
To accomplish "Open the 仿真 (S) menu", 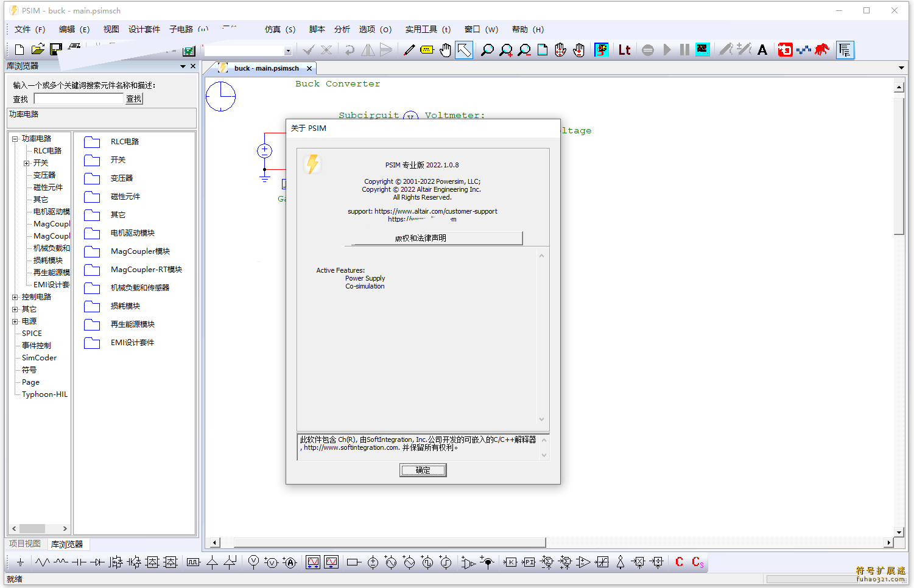I will coord(280,29).
